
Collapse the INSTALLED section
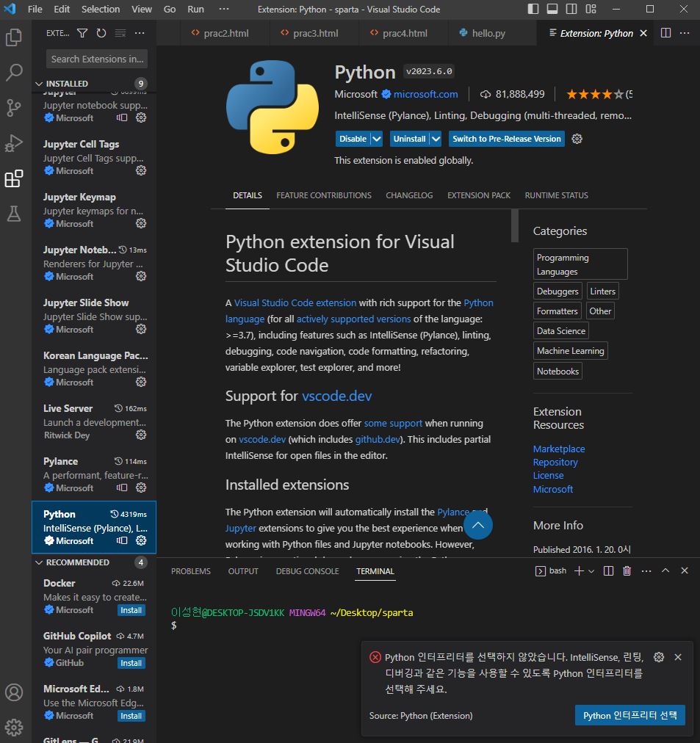point(39,84)
